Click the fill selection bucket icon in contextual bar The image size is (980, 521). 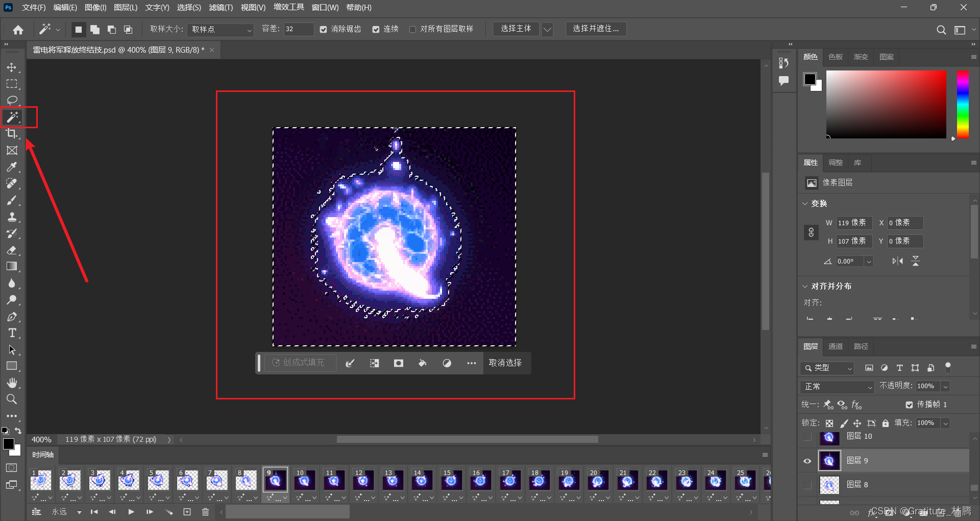pos(423,363)
